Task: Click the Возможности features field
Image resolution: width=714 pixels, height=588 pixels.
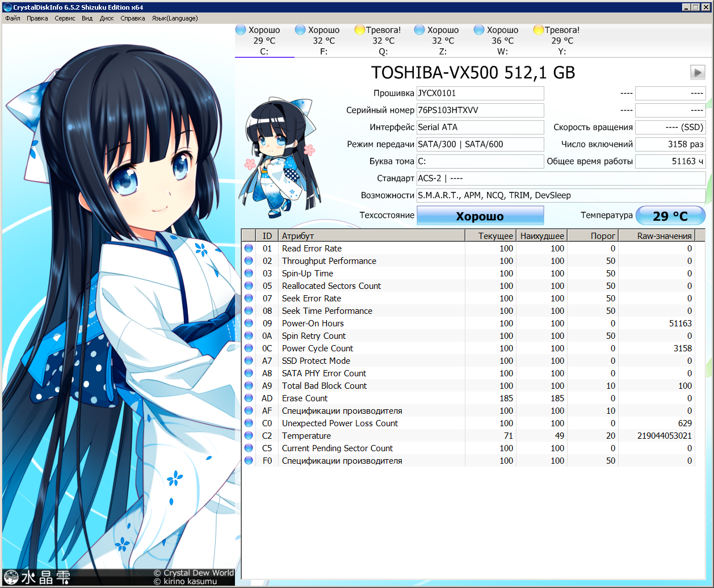Action: pos(561,195)
